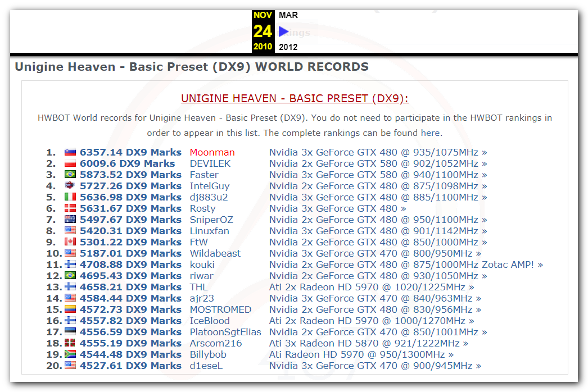Click the Finland flag beside 4708.88 score
The width and height of the screenshot is (588, 392).
click(70, 265)
